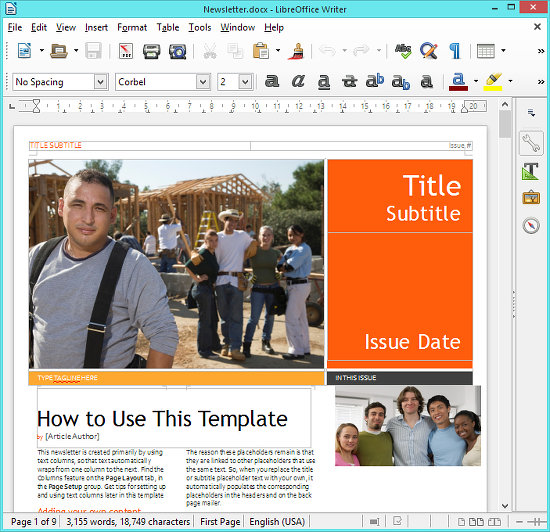Image resolution: width=550 pixels, height=532 pixels.
Task: Click the tab stop type selector on ruler
Action: coord(12,106)
